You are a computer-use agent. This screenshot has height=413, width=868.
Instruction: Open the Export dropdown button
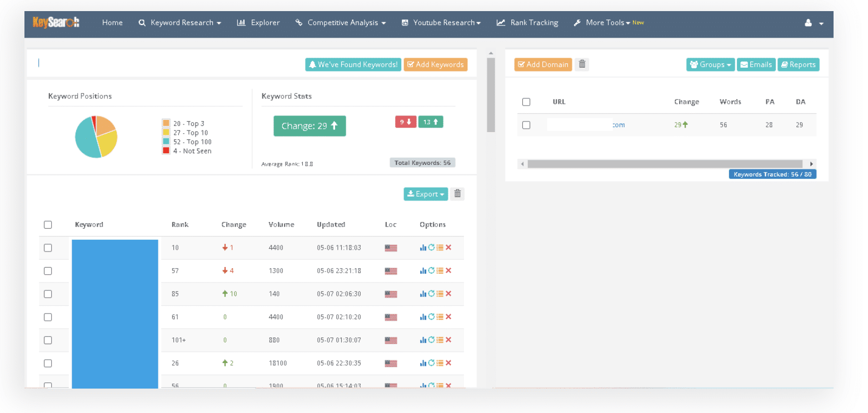tap(426, 194)
